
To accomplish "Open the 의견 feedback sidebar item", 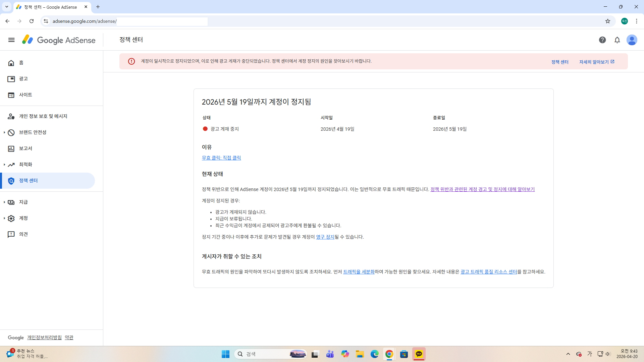I will coord(23,234).
